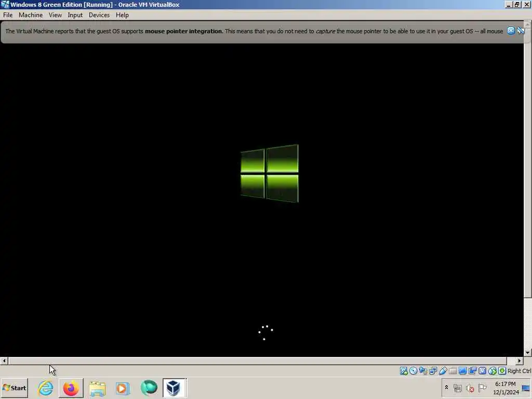Open the Windows Start menu

pyautogui.click(x=14, y=388)
